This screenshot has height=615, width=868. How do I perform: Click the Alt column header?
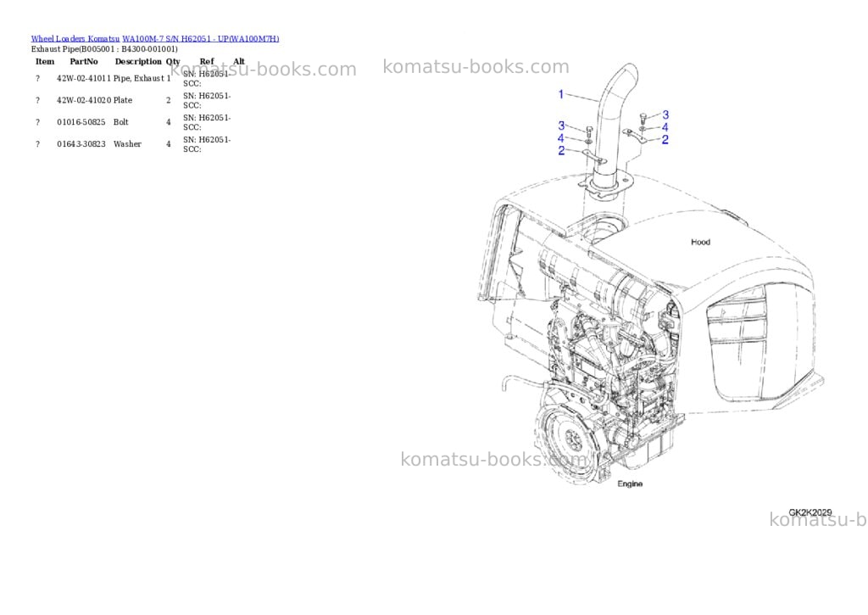pos(238,61)
